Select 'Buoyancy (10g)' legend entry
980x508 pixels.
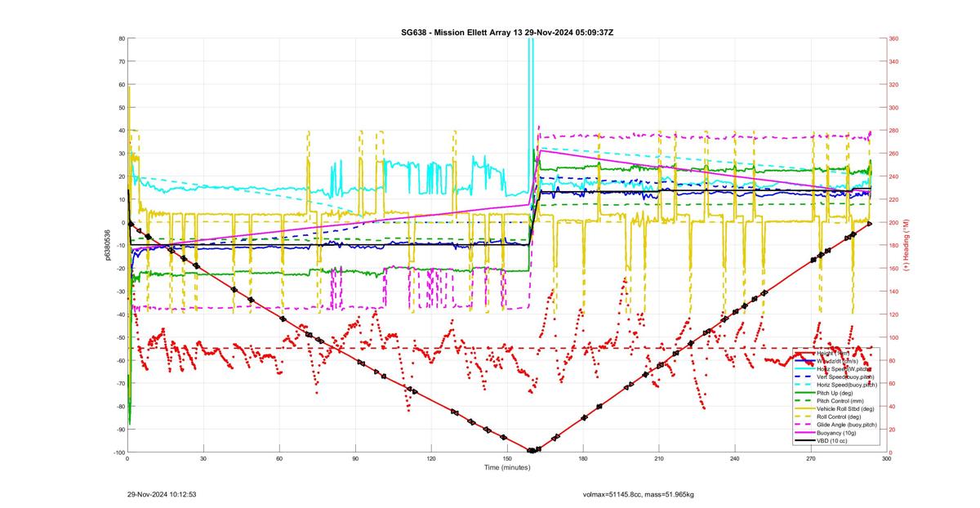[x=836, y=433]
